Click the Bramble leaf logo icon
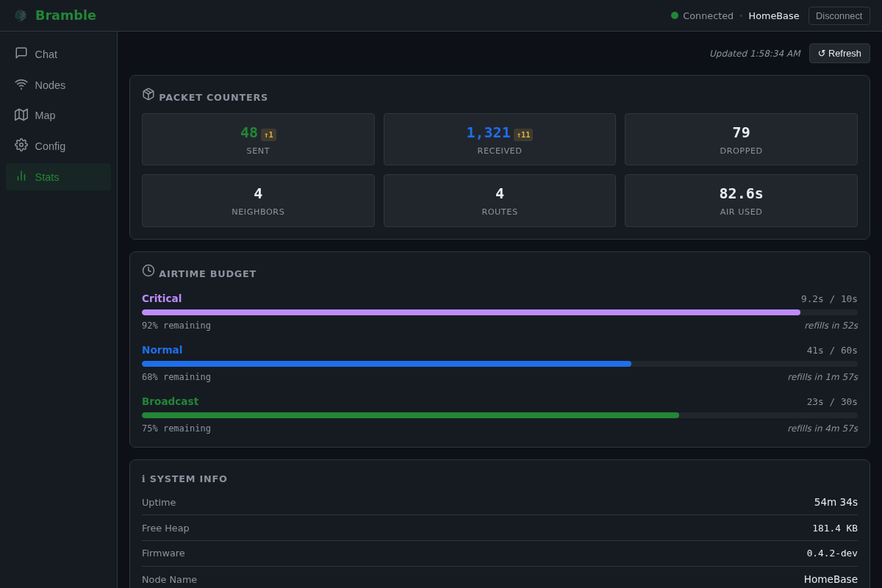The width and height of the screenshot is (882, 588). click(x=21, y=15)
